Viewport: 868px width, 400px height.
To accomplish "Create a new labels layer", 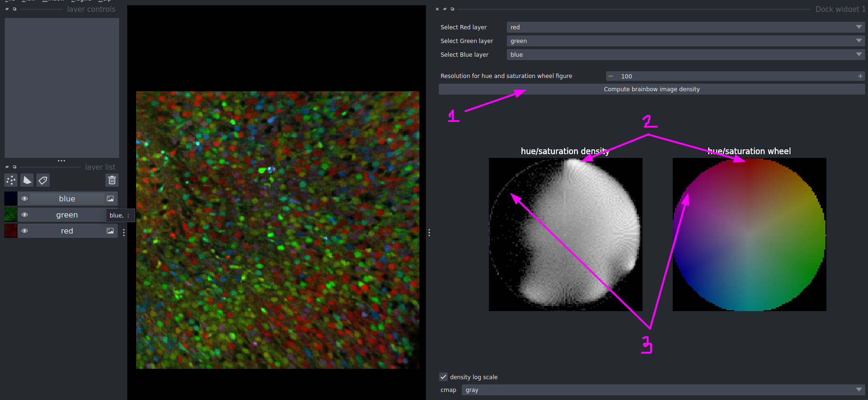I will tap(43, 180).
